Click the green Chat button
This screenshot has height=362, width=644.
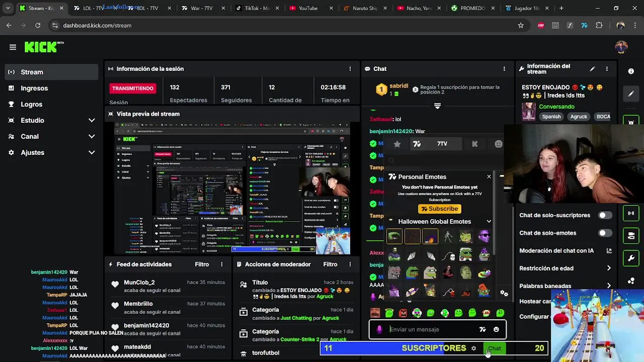(494, 348)
